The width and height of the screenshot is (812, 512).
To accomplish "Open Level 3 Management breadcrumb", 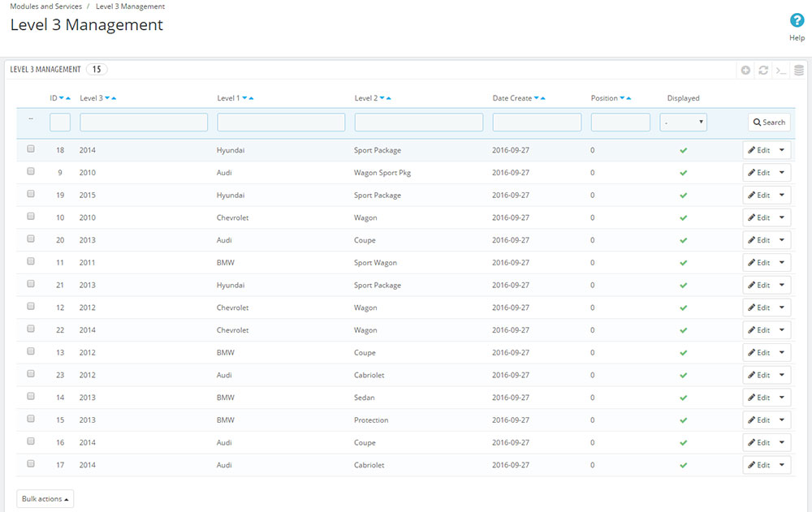I will point(130,6).
